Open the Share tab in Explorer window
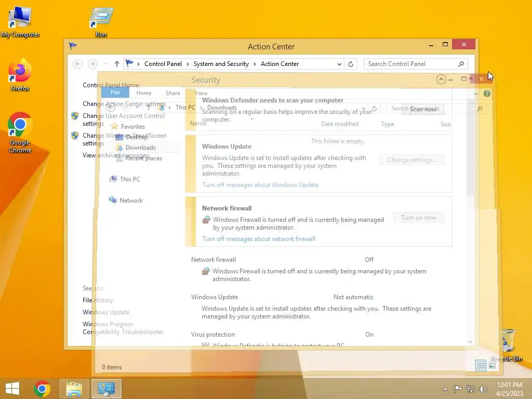532x399 pixels. (x=172, y=93)
